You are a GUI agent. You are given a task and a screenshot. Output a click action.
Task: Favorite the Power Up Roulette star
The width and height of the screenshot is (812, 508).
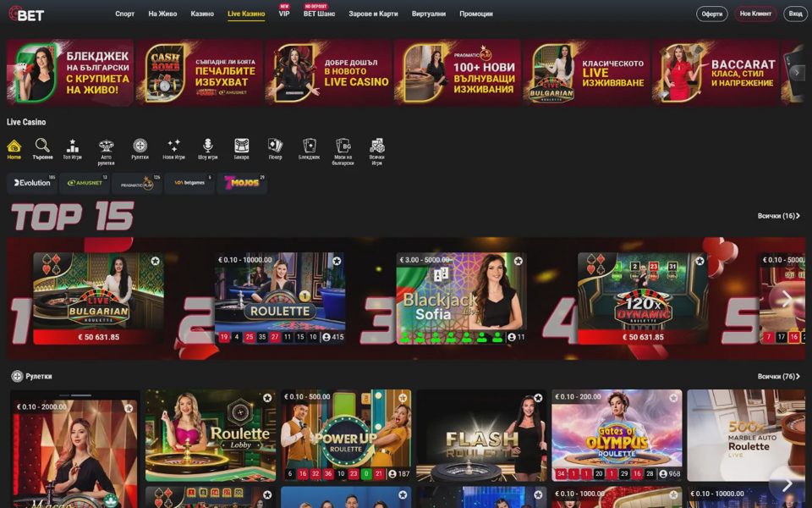tap(403, 398)
